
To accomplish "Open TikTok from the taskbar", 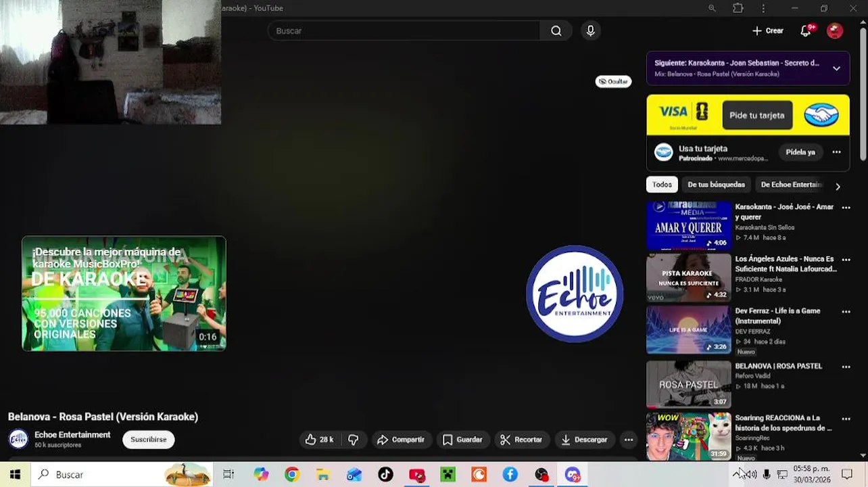I will 385,475.
